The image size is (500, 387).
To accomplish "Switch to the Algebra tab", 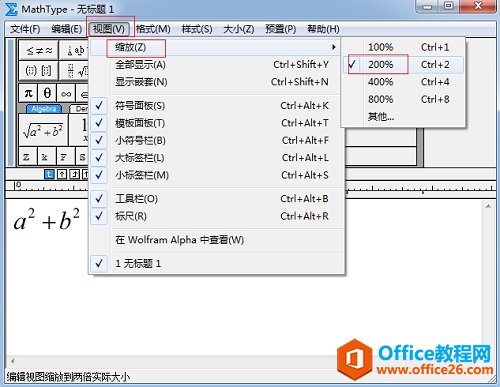I will tap(44, 109).
